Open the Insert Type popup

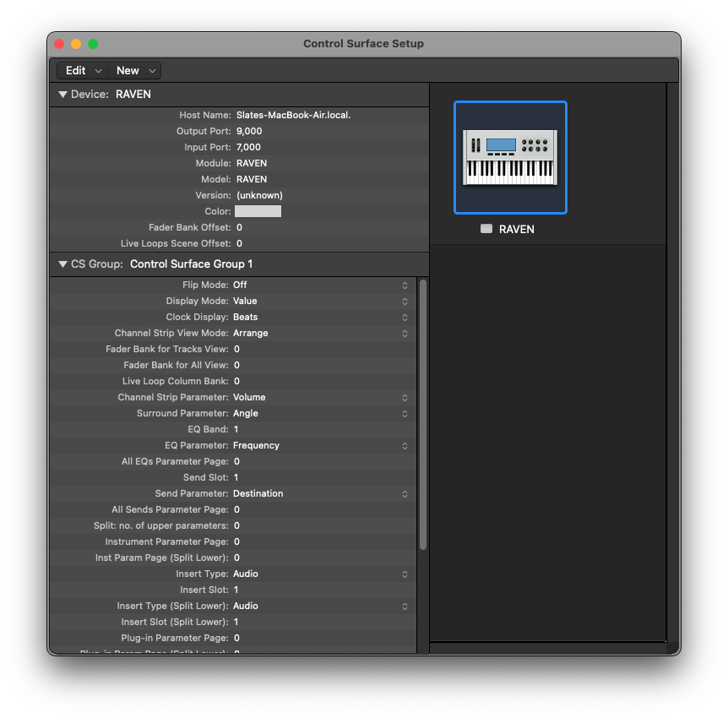405,574
